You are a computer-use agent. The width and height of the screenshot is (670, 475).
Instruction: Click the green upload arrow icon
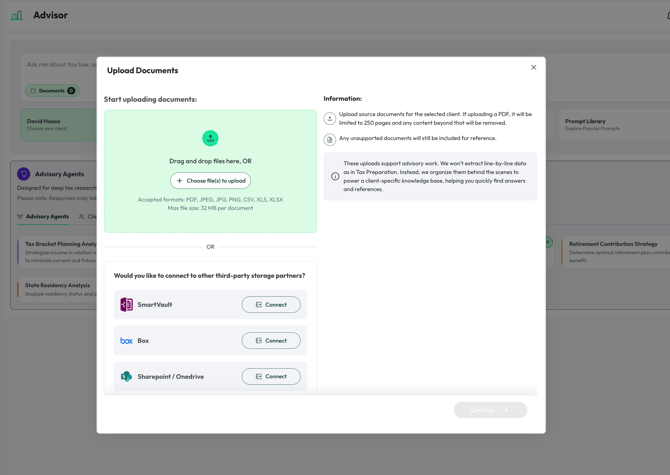[x=210, y=138]
